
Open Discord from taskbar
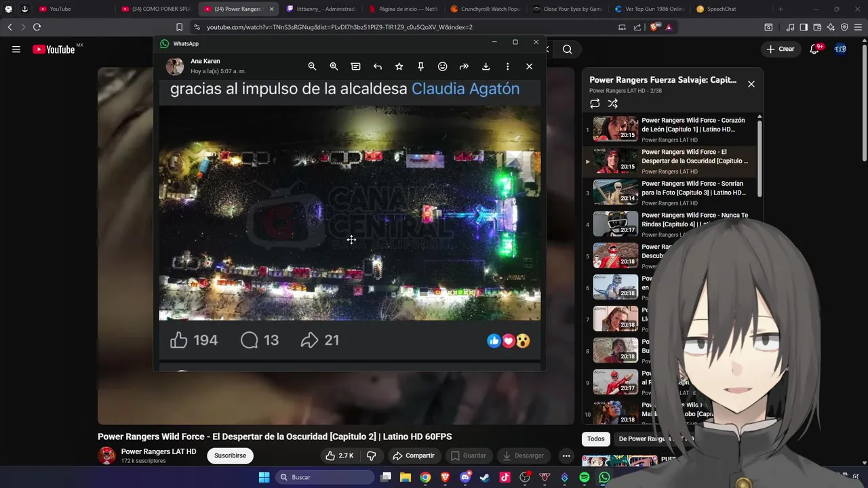click(x=465, y=477)
